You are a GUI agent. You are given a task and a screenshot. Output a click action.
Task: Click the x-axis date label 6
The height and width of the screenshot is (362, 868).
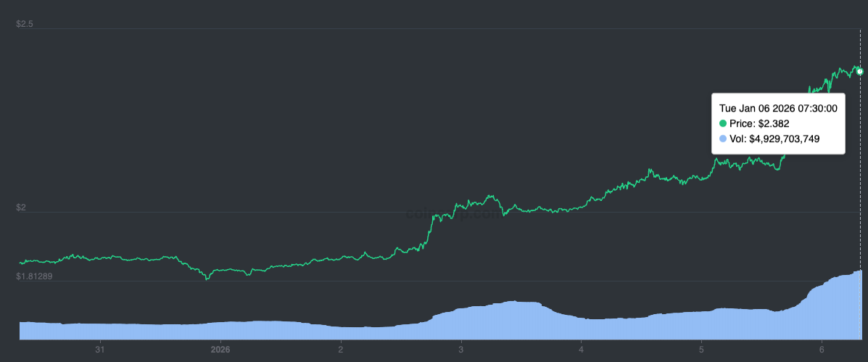click(x=822, y=350)
